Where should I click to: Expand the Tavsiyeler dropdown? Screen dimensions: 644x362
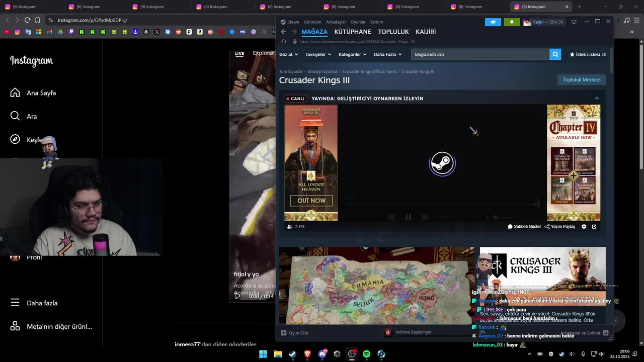click(x=318, y=54)
